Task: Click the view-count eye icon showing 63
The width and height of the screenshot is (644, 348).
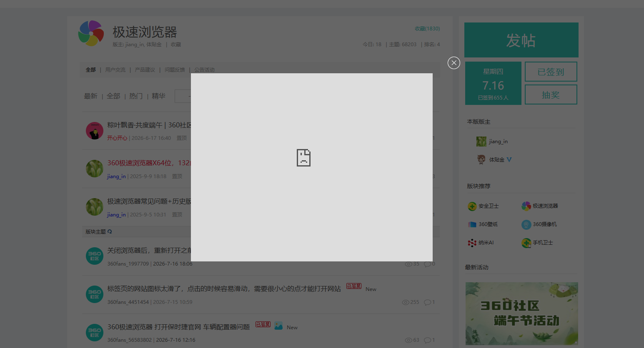Action: tap(408, 340)
